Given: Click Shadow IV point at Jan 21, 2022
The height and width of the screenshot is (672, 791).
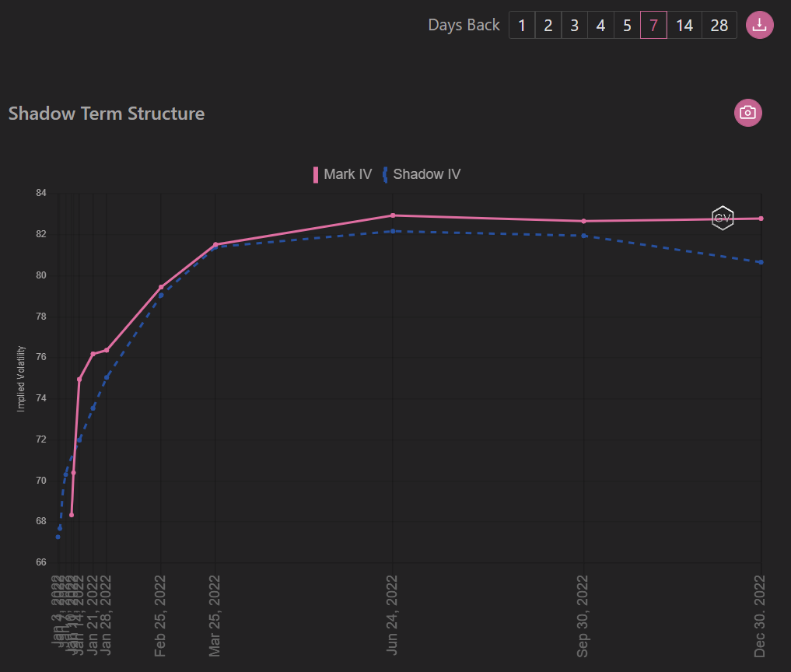Looking at the screenshot, I should 93,408.
